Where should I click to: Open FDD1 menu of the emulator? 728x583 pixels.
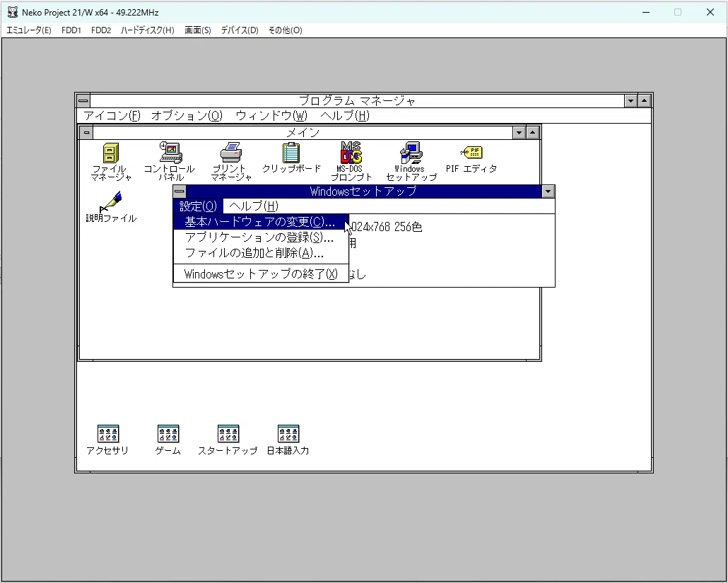[71, 30]
